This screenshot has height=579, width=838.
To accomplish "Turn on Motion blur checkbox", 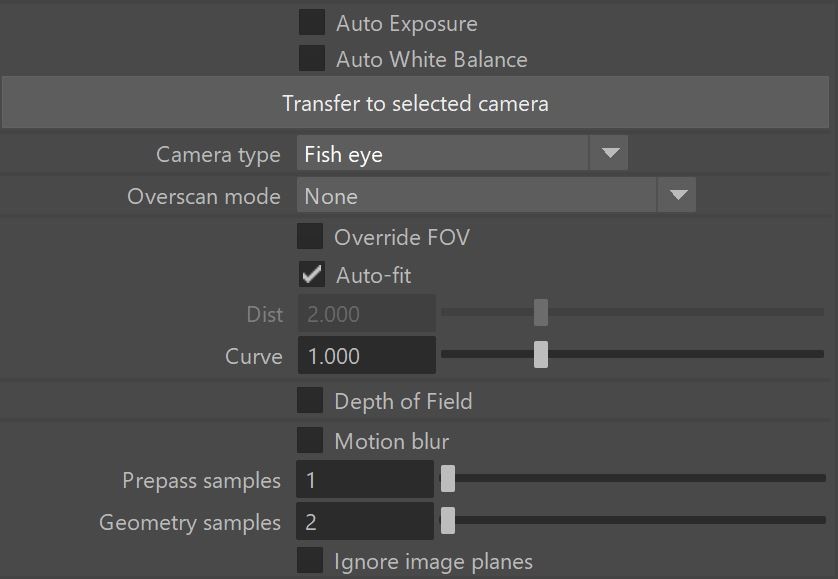I will click(310, 441).
